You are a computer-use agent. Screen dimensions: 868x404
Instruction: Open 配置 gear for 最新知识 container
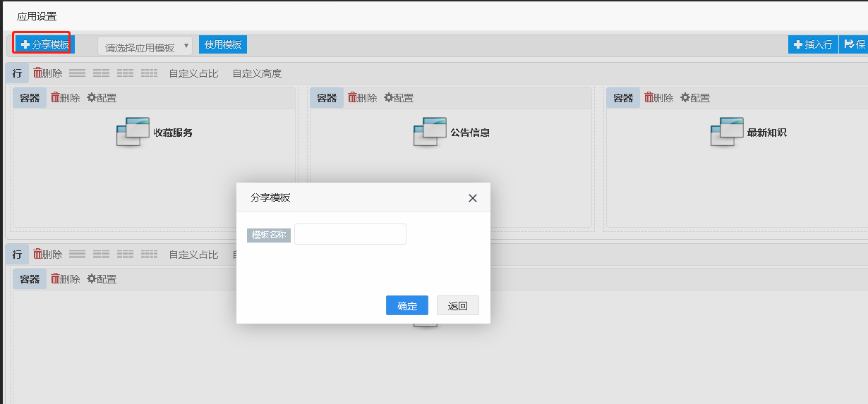(x=695, y=98)
